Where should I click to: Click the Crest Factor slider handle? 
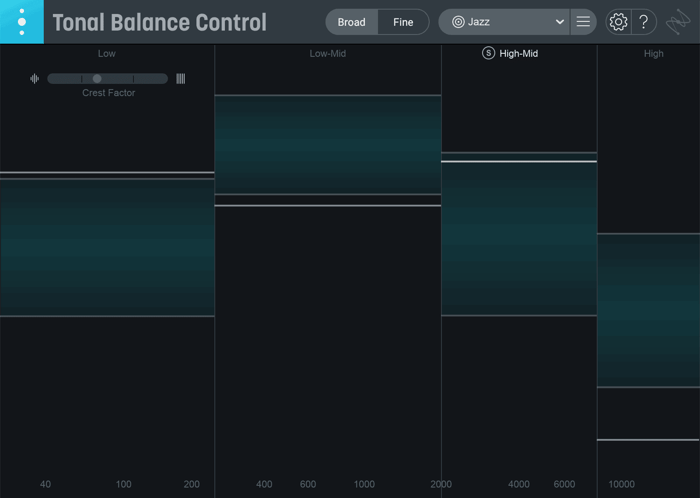click(x=97, y=79)
